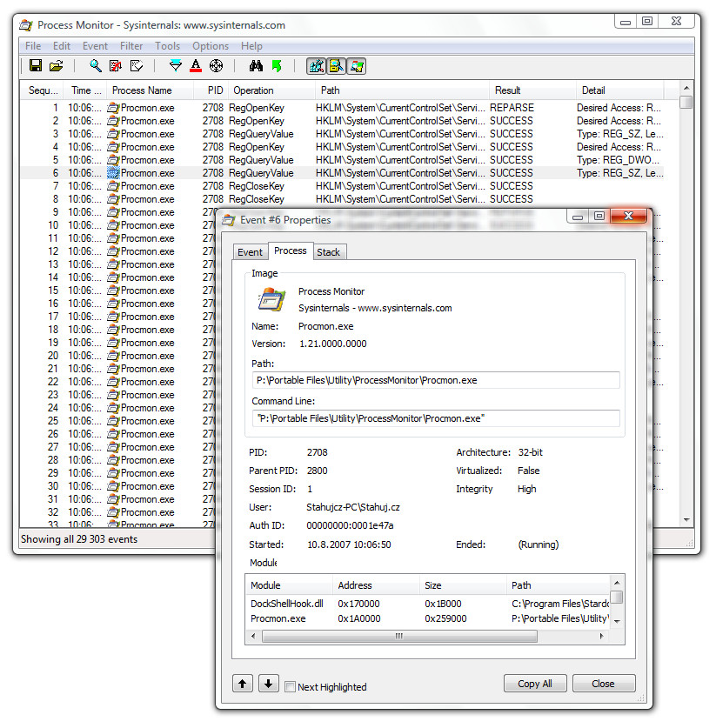Image resolution: width=716 pixels, height=728 pixels.
Task: Select event row 1 with REPARSE result
Action: tap(343, 108)
